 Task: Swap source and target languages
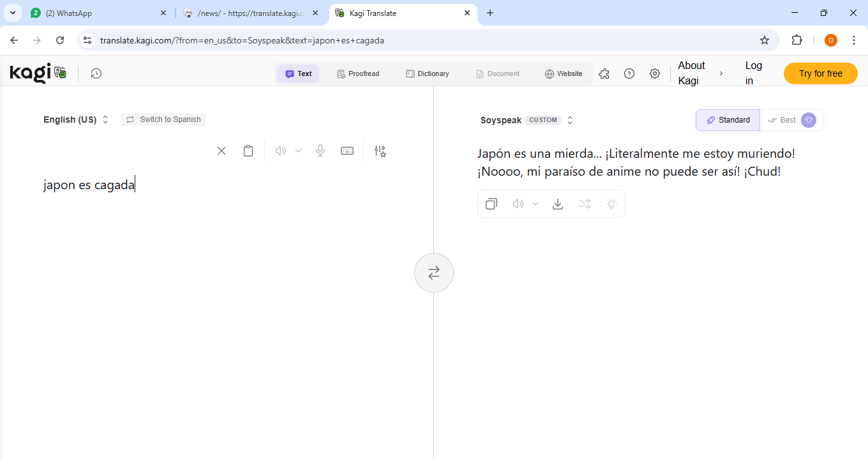click(434, 273)
